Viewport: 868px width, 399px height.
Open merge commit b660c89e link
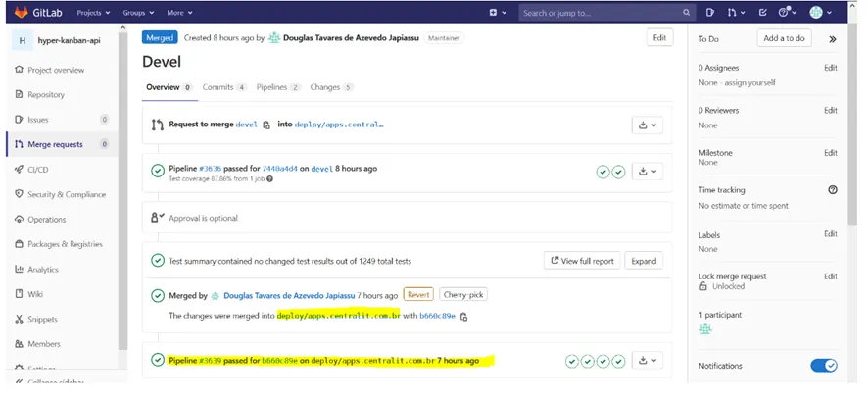pyautogui.click(x=437, y=316)
